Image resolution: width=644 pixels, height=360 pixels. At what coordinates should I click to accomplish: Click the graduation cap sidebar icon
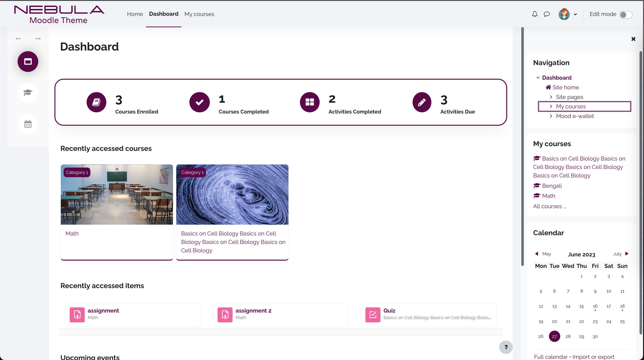click(x=28, y=93)
